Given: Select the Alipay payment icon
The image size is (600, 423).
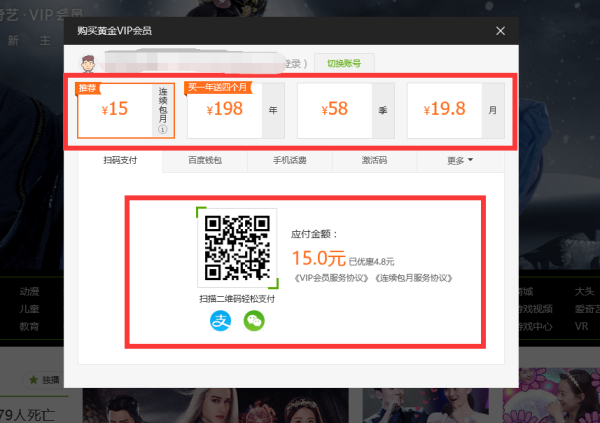Looking at the screenshot, I should pyautogui.click(x=220, y=321).
